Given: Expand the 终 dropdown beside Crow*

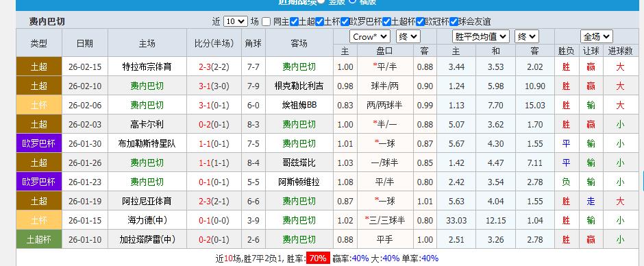Looking at the screenshot, I should (x=408, y=36).
